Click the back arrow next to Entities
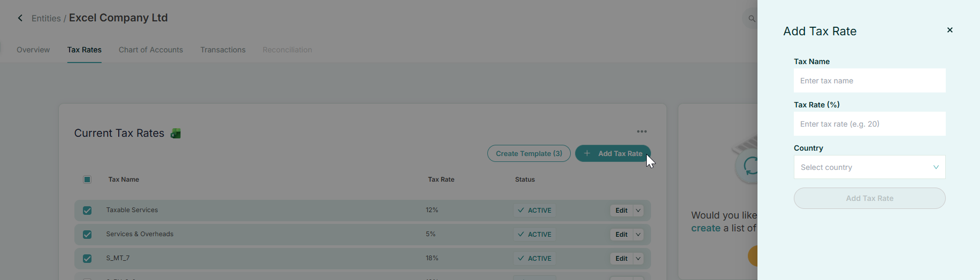 click(x=20, y=18)
